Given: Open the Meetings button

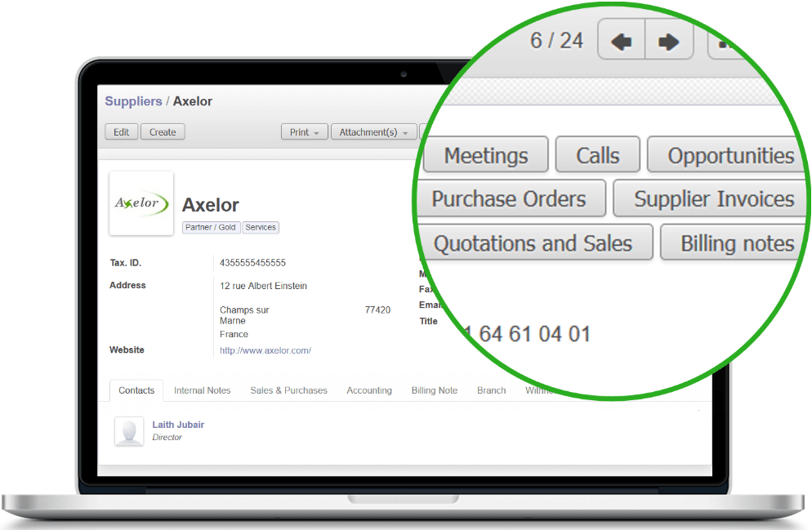Looking at the screenshot, I should coord(486,155).
